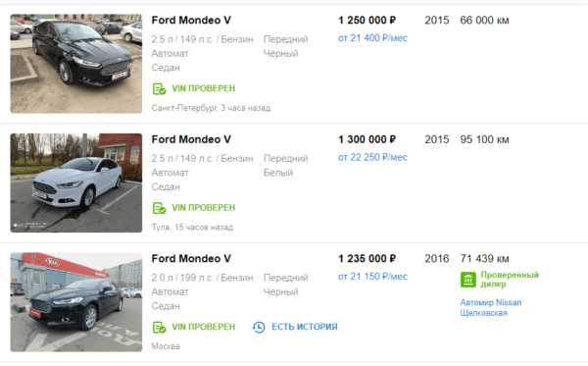Open the Ford Mondeo V title priced 1 235 000 ₽
The width and height of the screenshot is (588, 366).
[191, 259]
